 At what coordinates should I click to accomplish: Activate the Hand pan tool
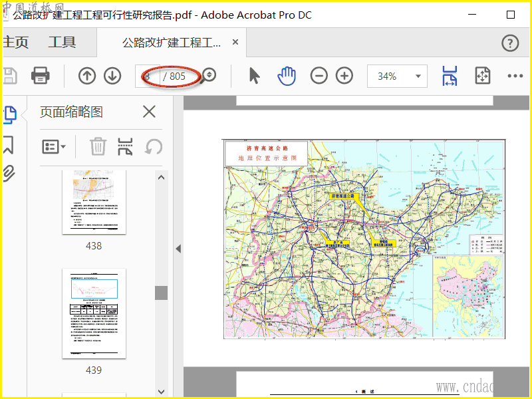tap(287, 76)
